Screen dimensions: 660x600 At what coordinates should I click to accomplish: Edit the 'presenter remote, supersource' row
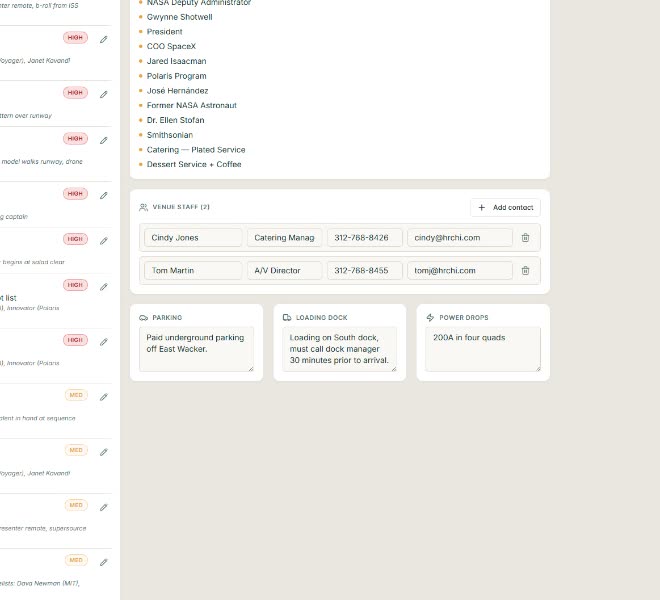(x=104, y=507)
